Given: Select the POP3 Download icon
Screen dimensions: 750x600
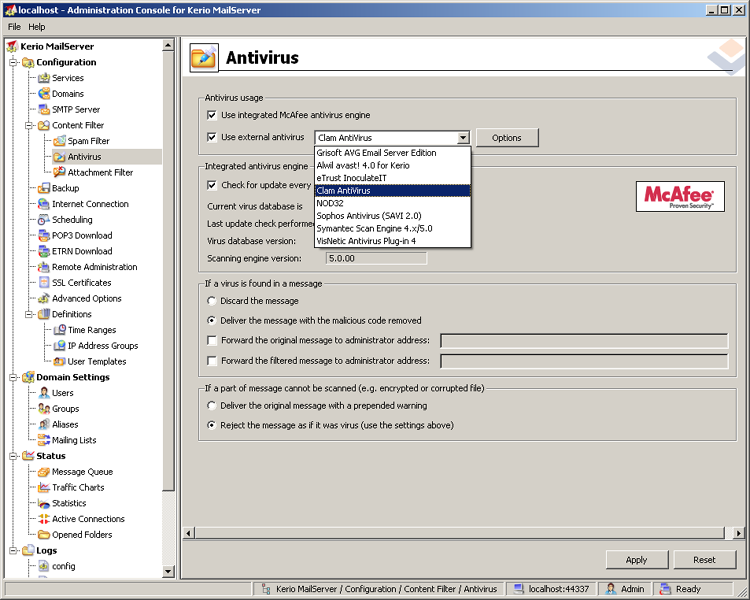Looking at the screenshot, I should coord(44,235).
